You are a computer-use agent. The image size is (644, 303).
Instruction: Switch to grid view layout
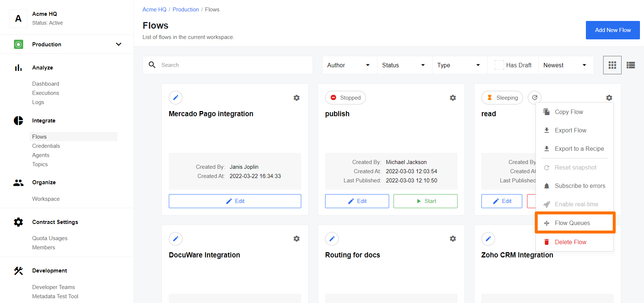coord(612,65)
